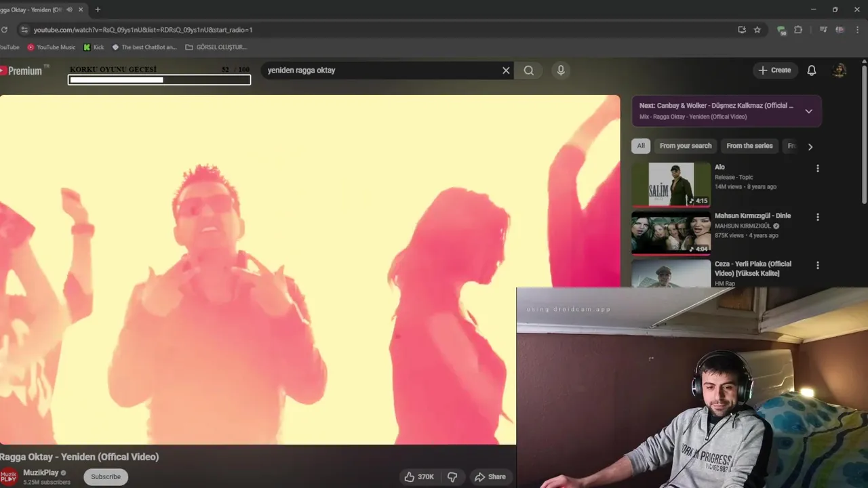
Task: Open the Chrome profile avatar
Action: (x=841, y=30)
